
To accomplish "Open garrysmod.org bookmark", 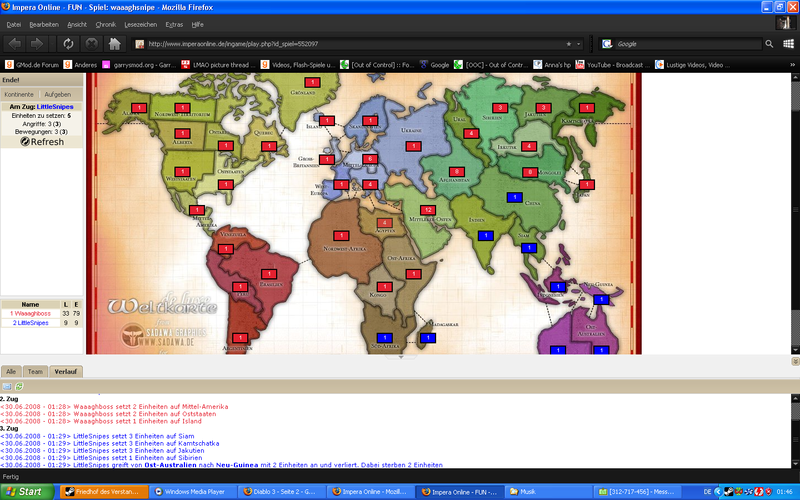I will point(139,65).
